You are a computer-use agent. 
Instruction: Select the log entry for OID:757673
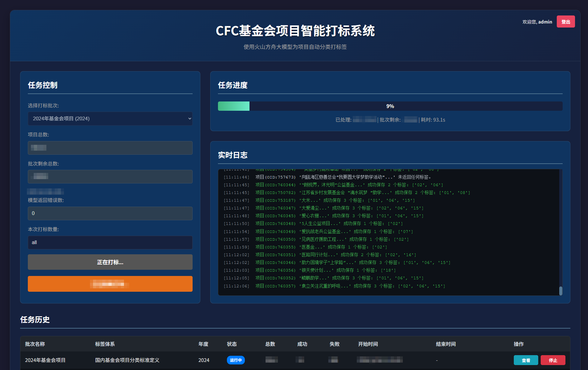point(328,177)
